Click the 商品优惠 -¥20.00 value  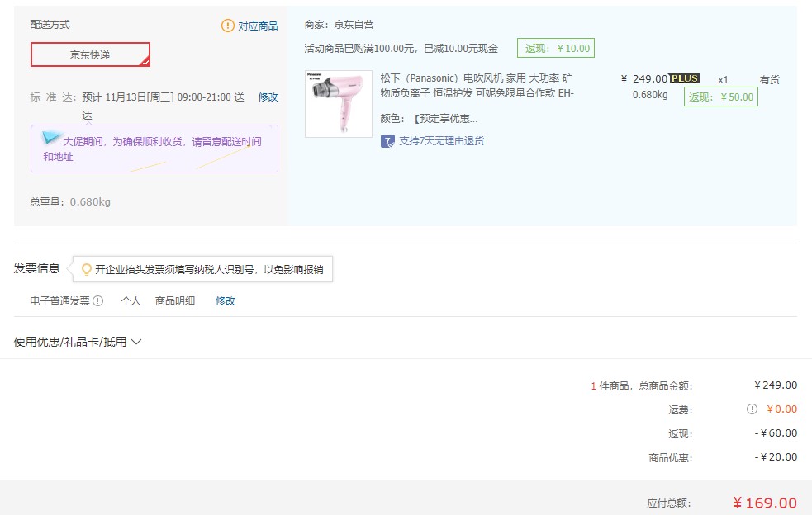tap(776, 457)
